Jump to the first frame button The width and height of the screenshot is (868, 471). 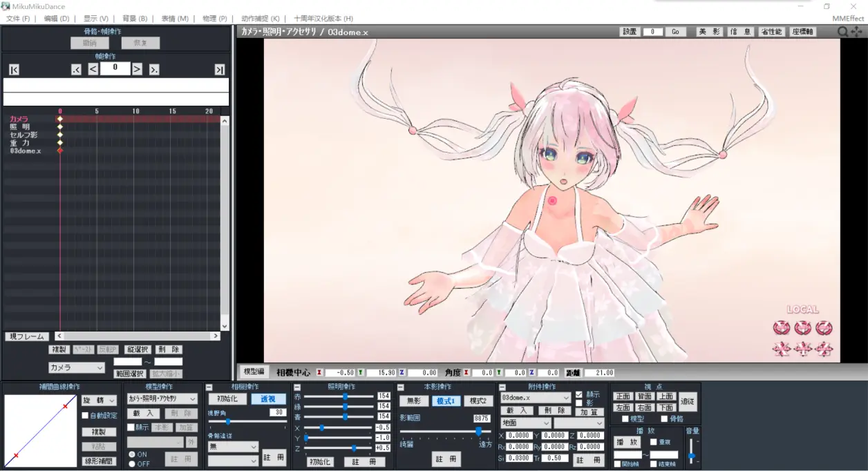14,69
